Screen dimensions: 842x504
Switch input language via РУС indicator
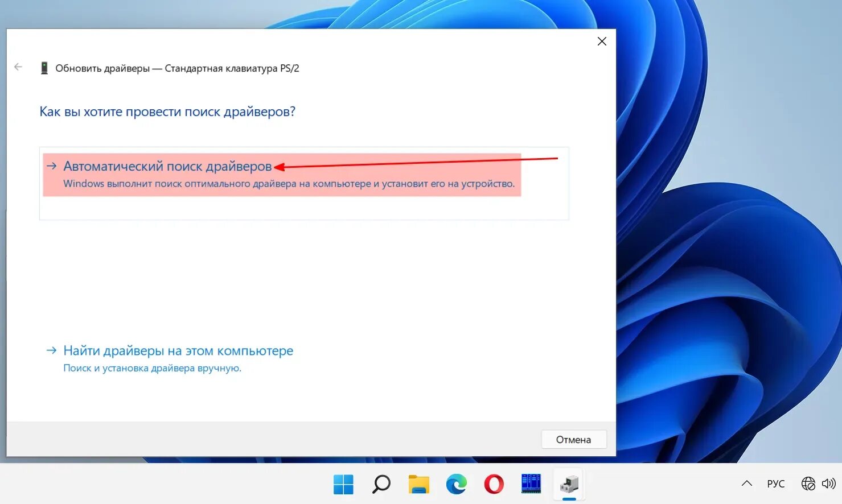pyautogui.click(x=776, y=484)
